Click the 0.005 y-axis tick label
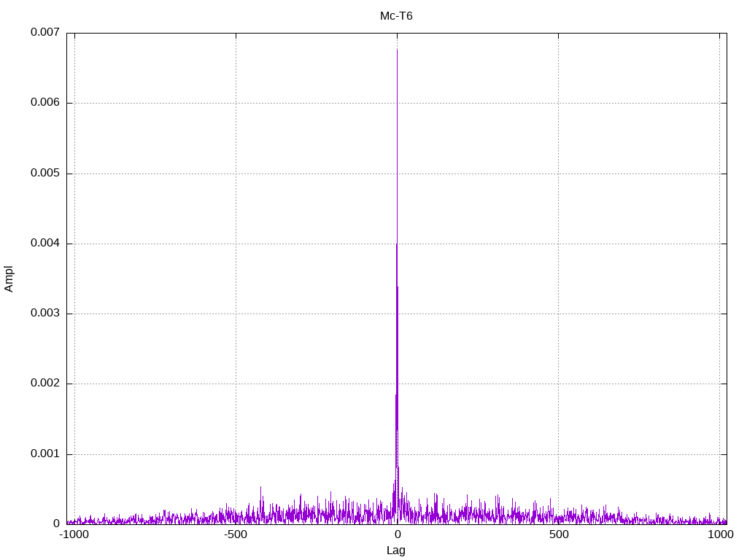This screenshot has height=560, width=747. pos(45,173)
